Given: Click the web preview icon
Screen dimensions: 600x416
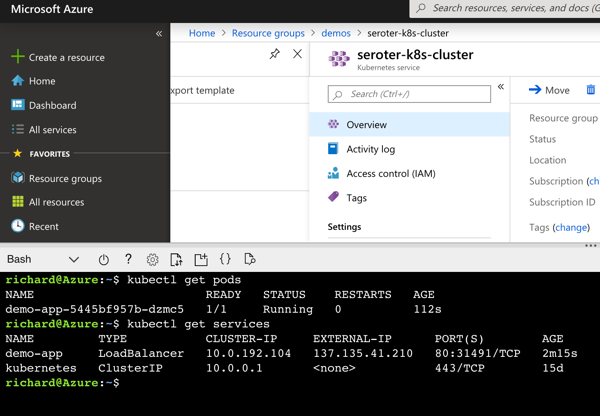Looking at the screenshot, I should (250, 260).
